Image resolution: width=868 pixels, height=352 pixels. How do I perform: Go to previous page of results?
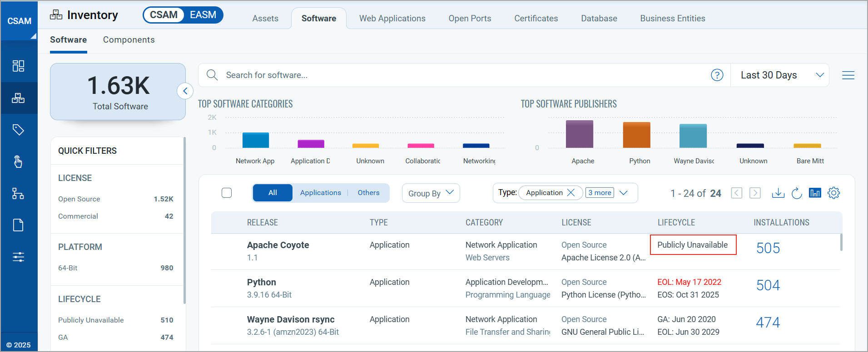point(737,193)
